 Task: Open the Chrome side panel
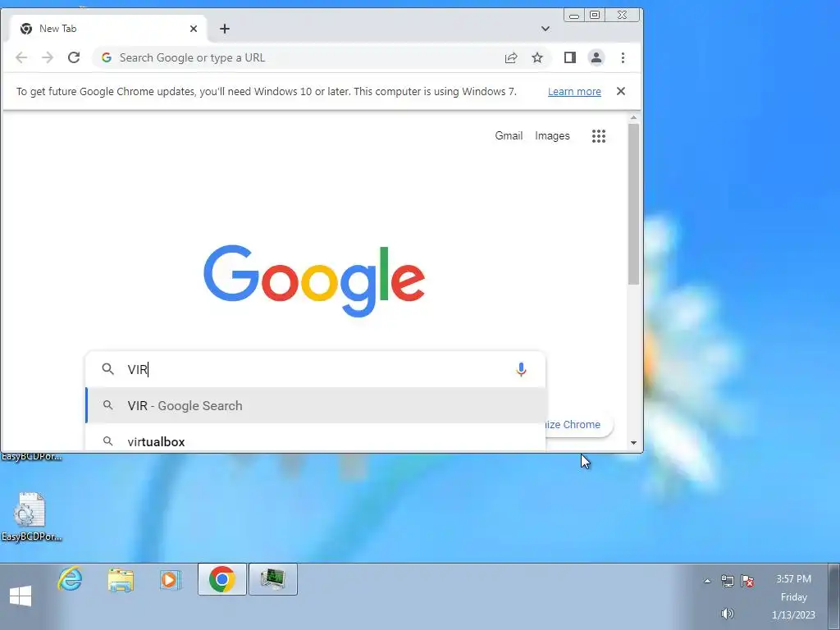pyautogui.click(x=570, y=57)
